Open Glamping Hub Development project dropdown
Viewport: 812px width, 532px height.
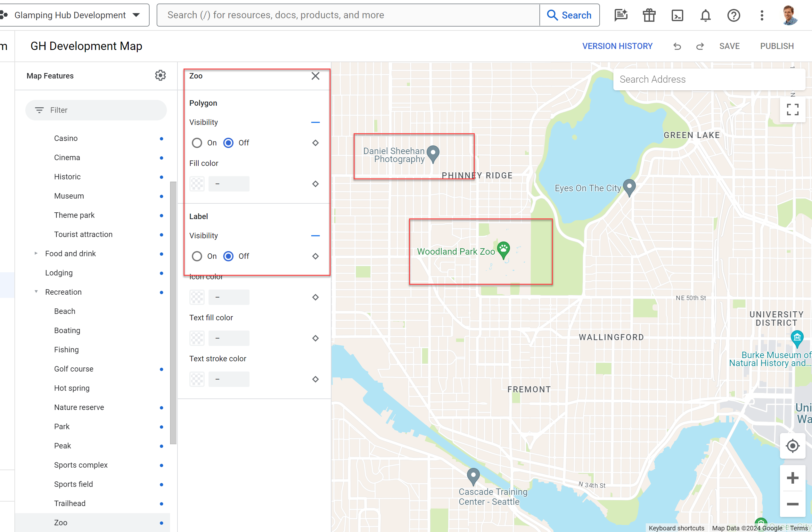(75, 15)
